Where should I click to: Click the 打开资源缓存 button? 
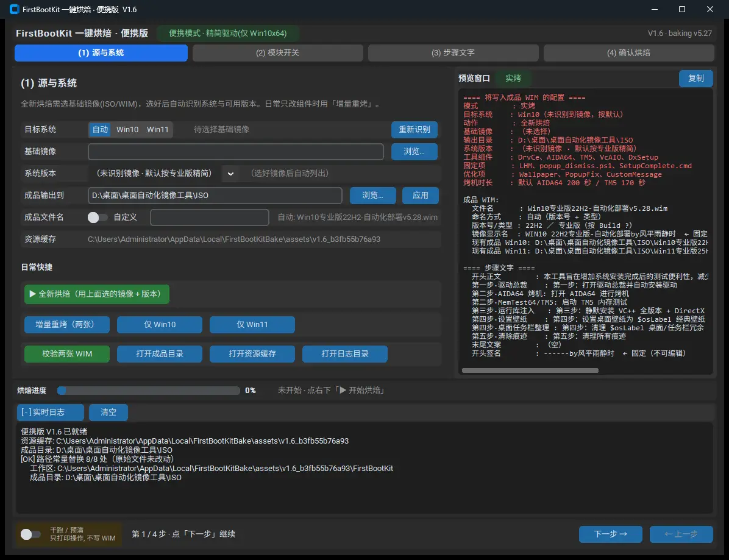pyautogui.click(x=252, y=354)
